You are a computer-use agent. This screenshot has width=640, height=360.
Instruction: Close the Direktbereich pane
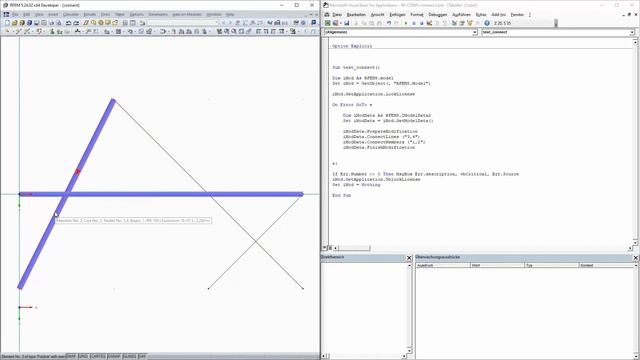pos(409,258)
